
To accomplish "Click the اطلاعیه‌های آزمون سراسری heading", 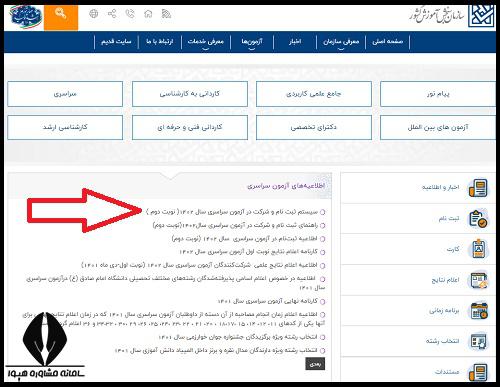I will 286,186.
